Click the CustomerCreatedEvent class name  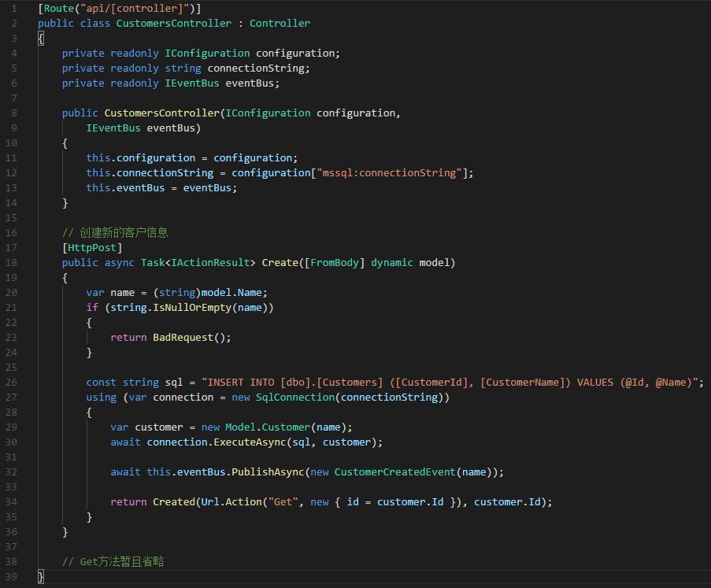[x=394, y=472]
